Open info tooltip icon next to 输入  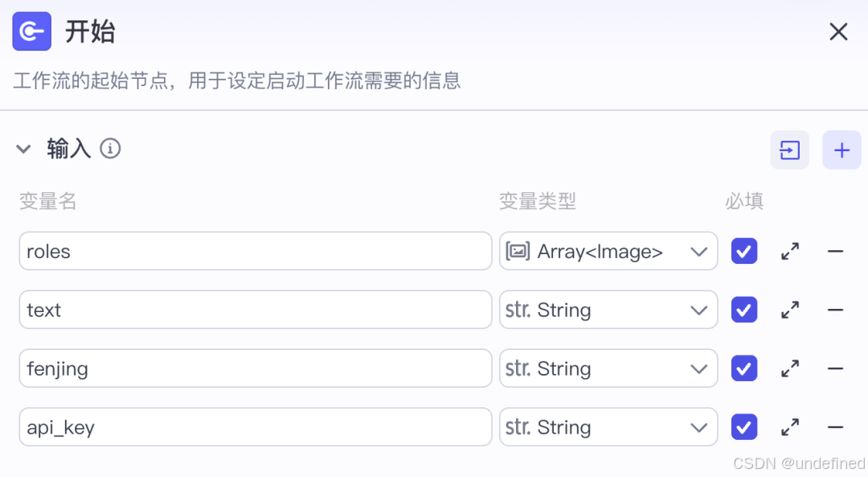(x=110, y=149)
